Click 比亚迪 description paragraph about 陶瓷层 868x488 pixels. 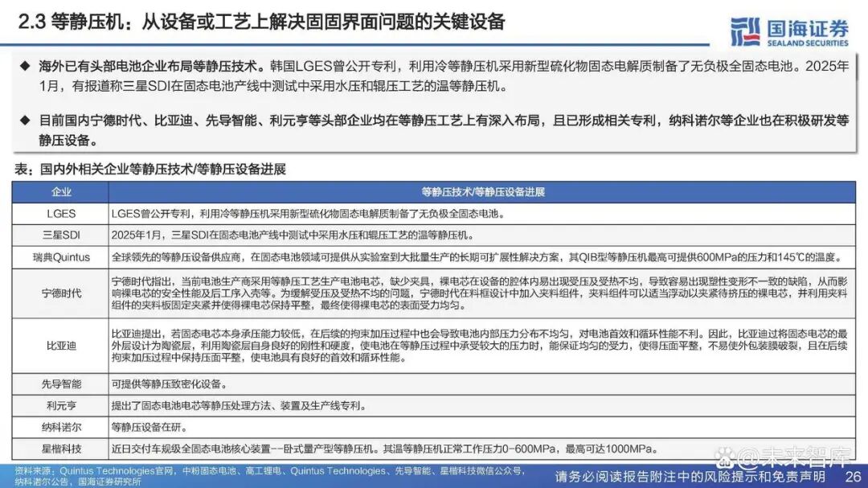pyautogui.click(x=479, y=346)
